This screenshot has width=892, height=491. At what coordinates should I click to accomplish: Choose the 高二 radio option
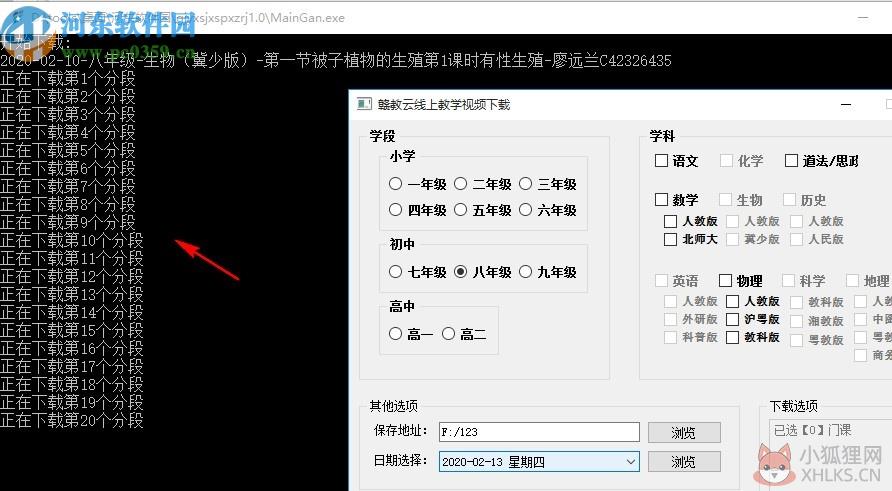[x=448, y=334]
